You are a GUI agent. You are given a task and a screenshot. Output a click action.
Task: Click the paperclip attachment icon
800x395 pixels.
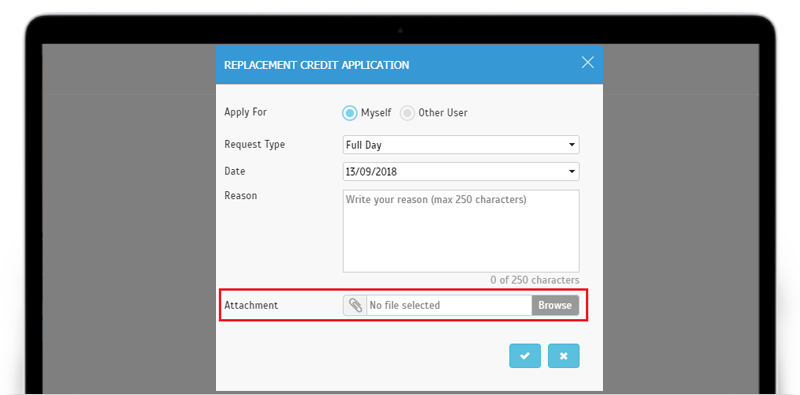click(355, 305)
